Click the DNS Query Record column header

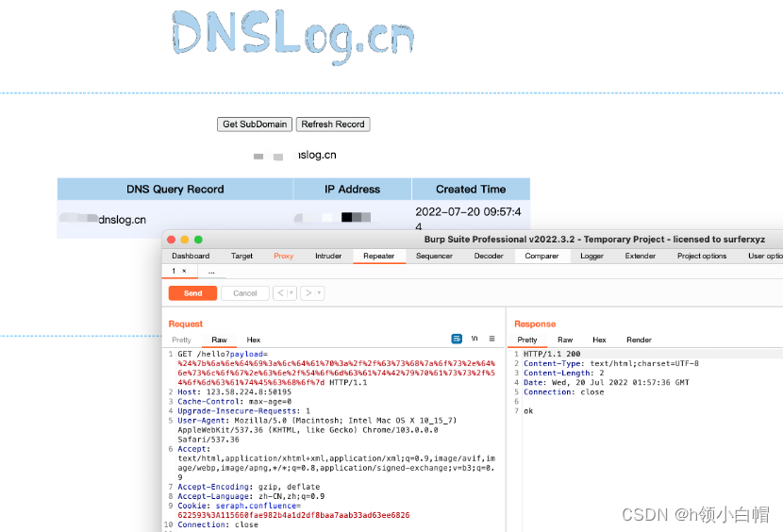[x=175, y=190]
